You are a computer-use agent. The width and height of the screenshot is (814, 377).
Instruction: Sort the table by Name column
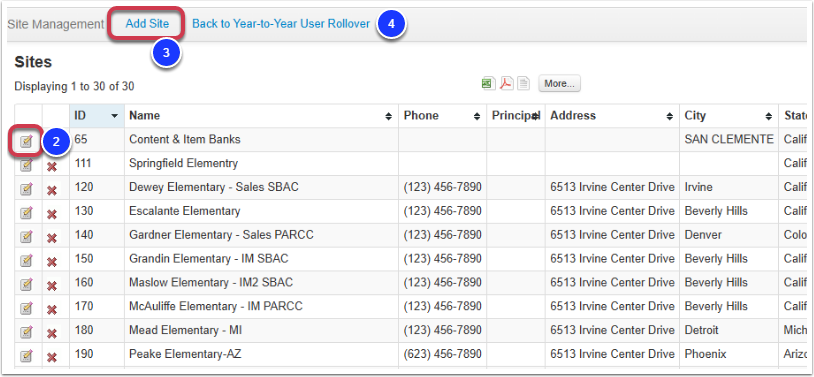pos(262,116)
